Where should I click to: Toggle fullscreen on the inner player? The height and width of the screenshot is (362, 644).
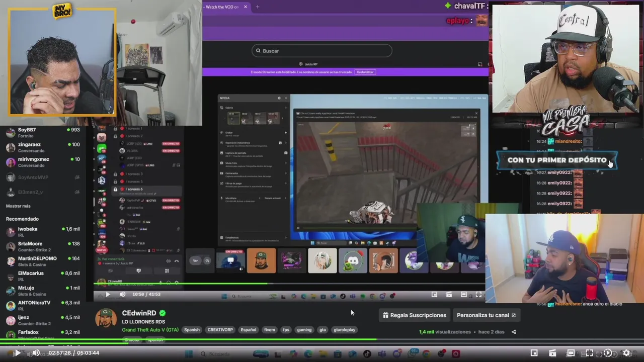click(478, 295)
